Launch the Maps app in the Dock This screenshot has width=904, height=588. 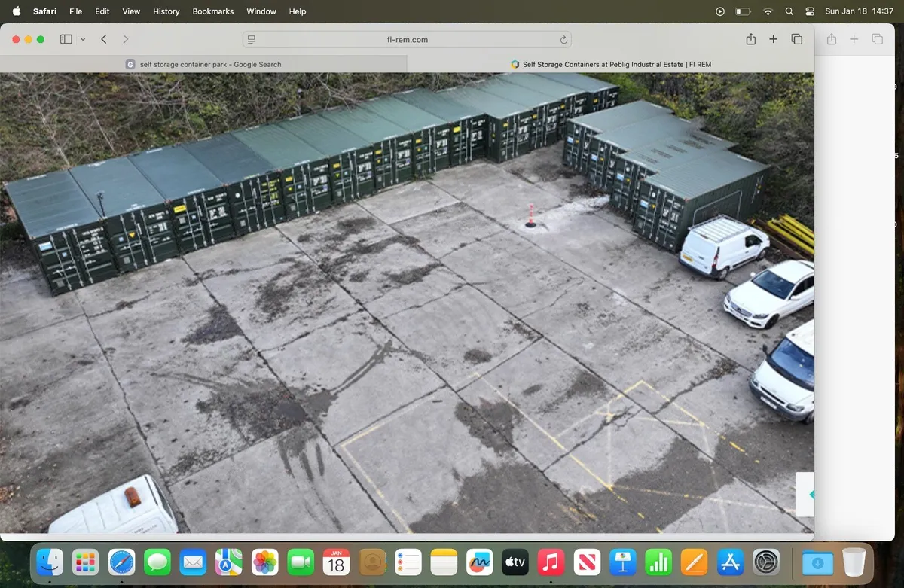click(x=229, y=562)
